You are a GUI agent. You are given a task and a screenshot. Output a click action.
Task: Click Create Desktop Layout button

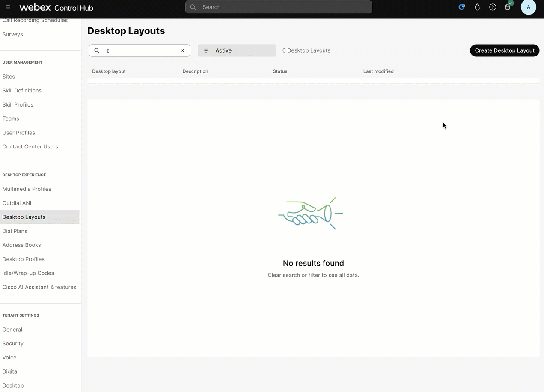click(x=504, y=50)
